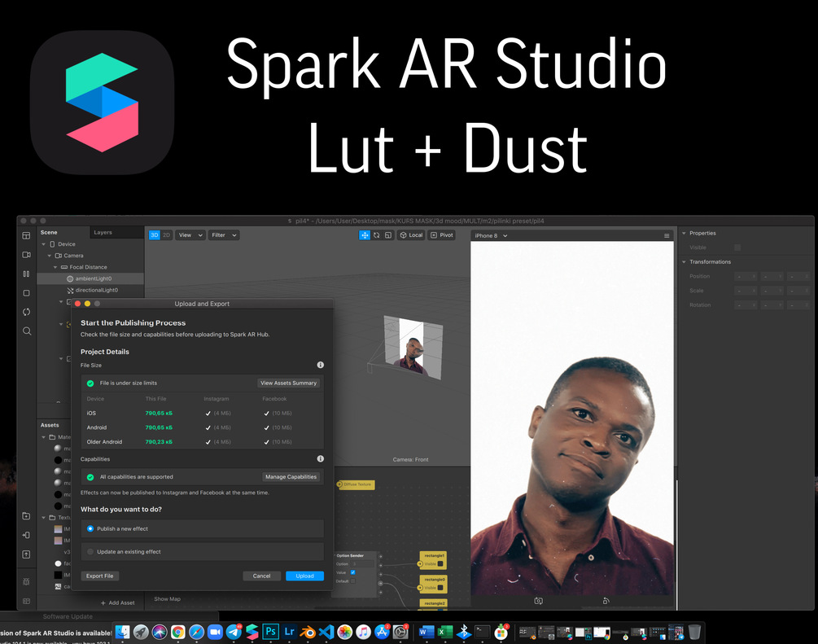Click the Diffuse Texture patch node

[356, 484]
